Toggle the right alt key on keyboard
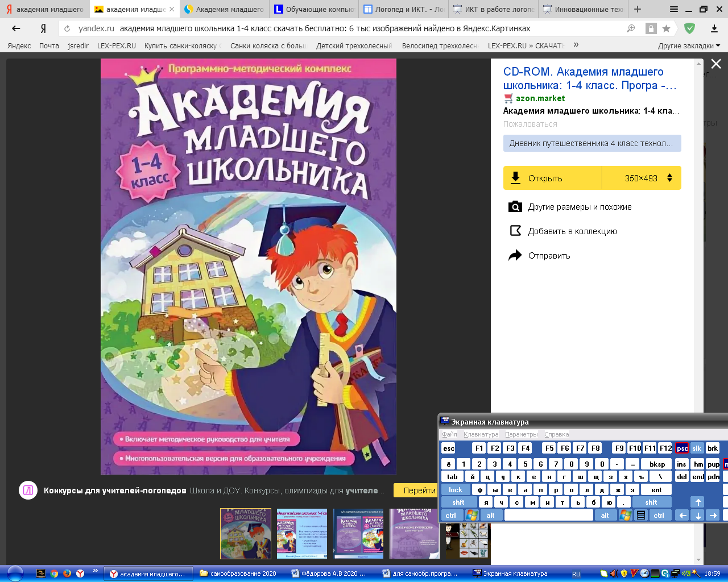Viewport: 728px width, 582px height. tap(605, 515)
